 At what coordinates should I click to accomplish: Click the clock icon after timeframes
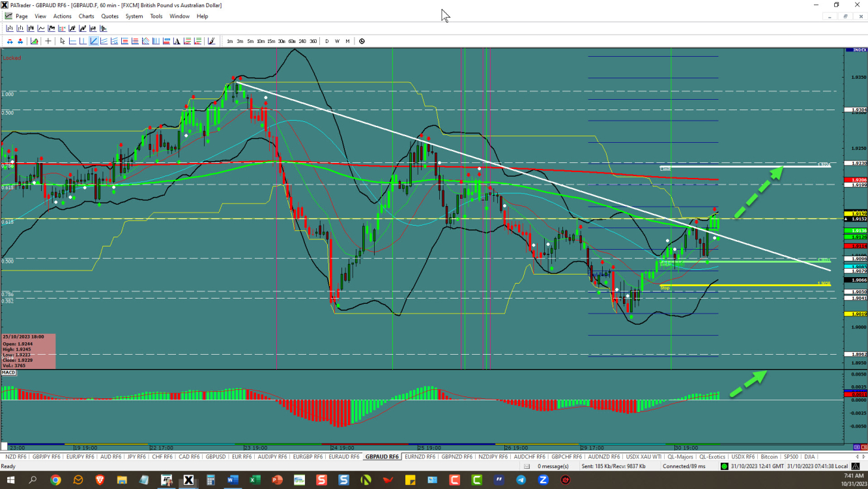(x=362, y=41)
